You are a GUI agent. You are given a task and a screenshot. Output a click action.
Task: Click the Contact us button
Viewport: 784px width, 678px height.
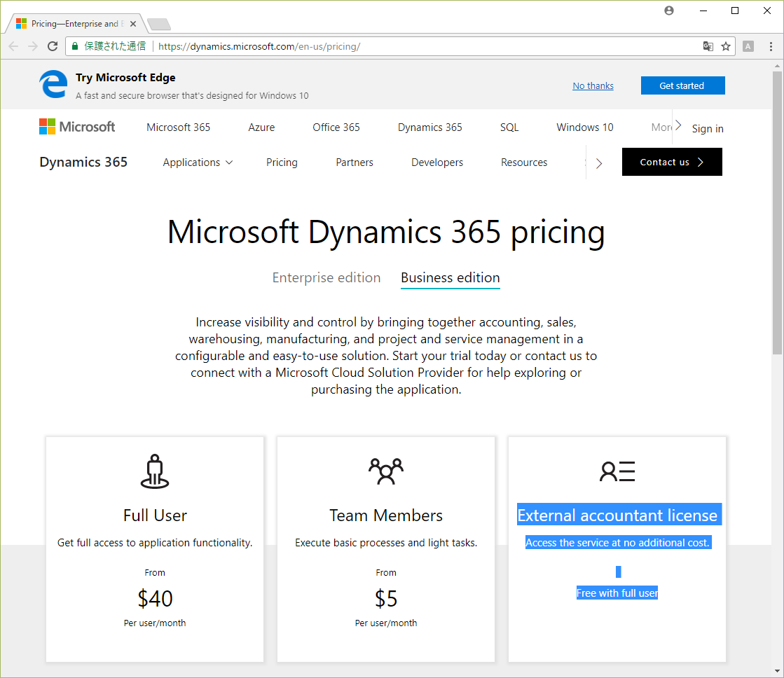(x=672, y=162)
